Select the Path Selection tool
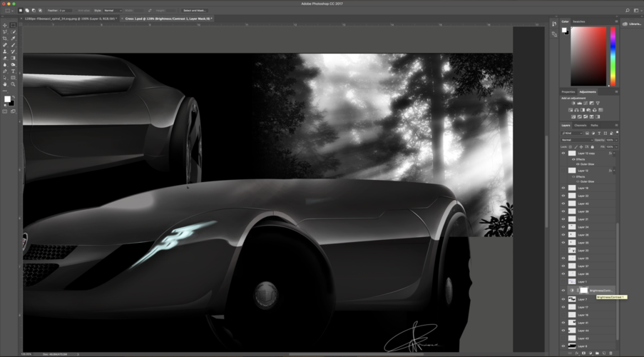 point(5,78)
